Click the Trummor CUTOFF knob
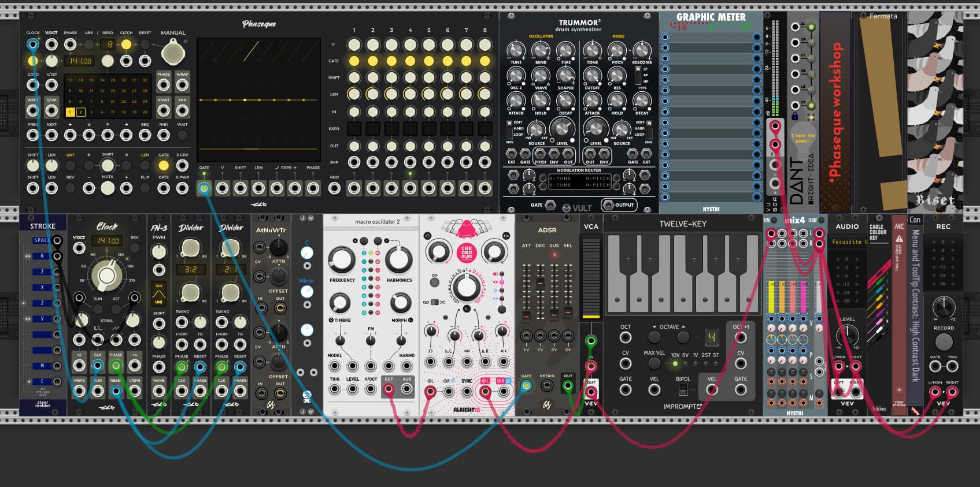The height and width of the screenshot is (487, 980). (592, 76)
